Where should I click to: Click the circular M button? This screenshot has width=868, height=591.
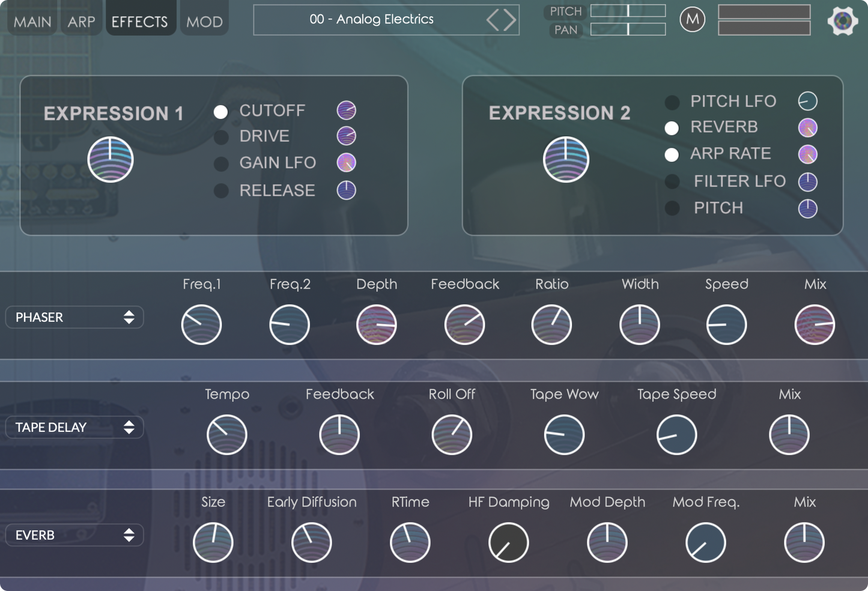coord(692,20)
